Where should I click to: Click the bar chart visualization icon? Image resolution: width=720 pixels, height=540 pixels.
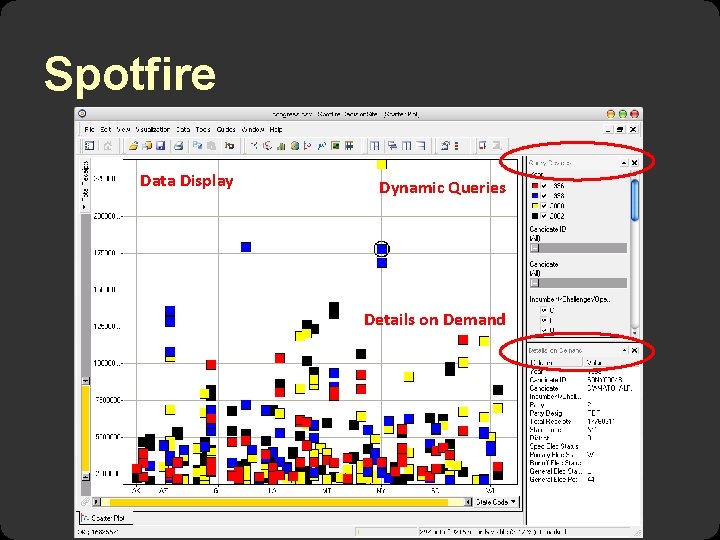pos(281,146)
